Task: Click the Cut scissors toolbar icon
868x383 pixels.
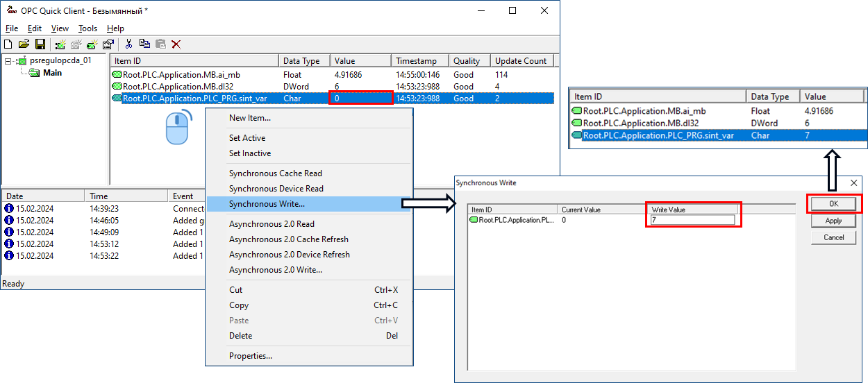Action: tap(128, 44)
